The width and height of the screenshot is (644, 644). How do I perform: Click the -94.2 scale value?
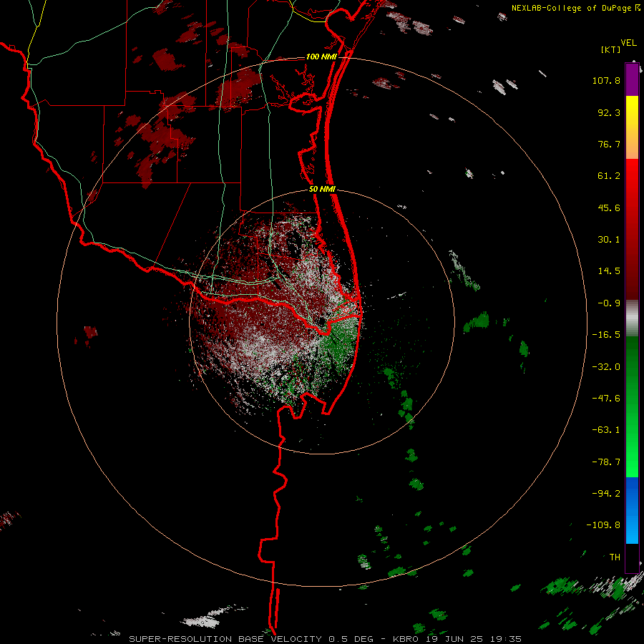click(606, 494)
